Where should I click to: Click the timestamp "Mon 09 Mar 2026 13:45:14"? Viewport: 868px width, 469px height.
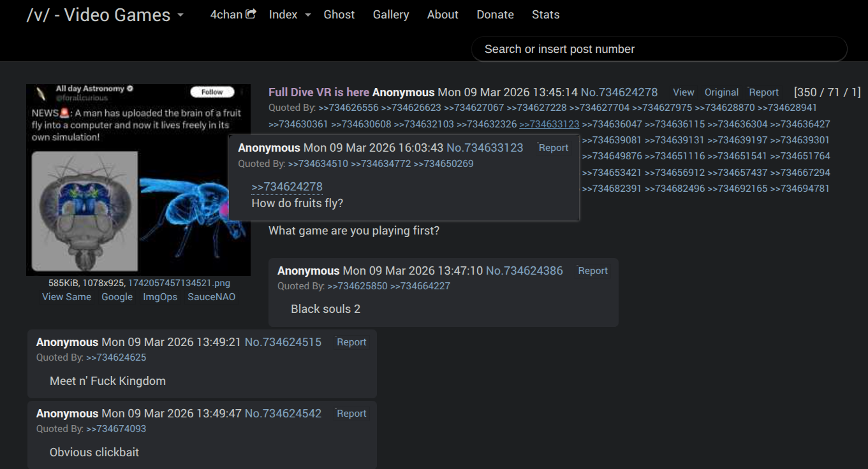(508, 92)
